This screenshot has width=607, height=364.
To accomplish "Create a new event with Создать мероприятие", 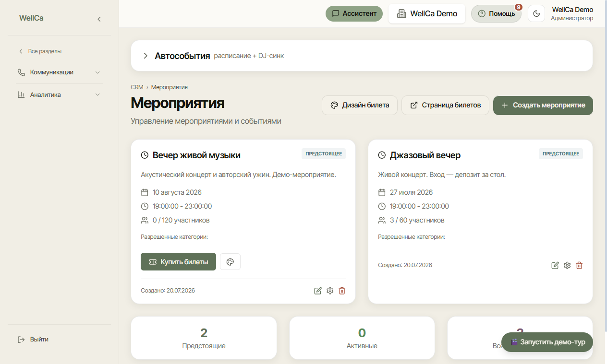I will tap(543, 105).
